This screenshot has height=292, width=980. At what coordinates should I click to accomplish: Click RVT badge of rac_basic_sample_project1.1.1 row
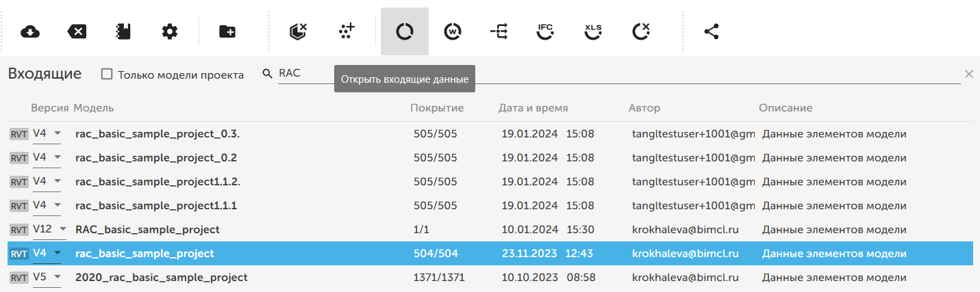[x=18, y=207]
